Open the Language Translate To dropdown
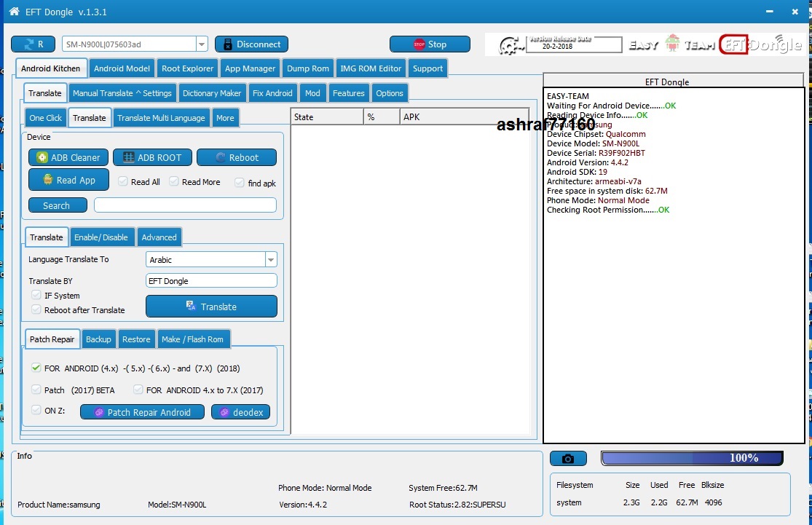Viewport: 812px width, 525px height. [271, 259]
